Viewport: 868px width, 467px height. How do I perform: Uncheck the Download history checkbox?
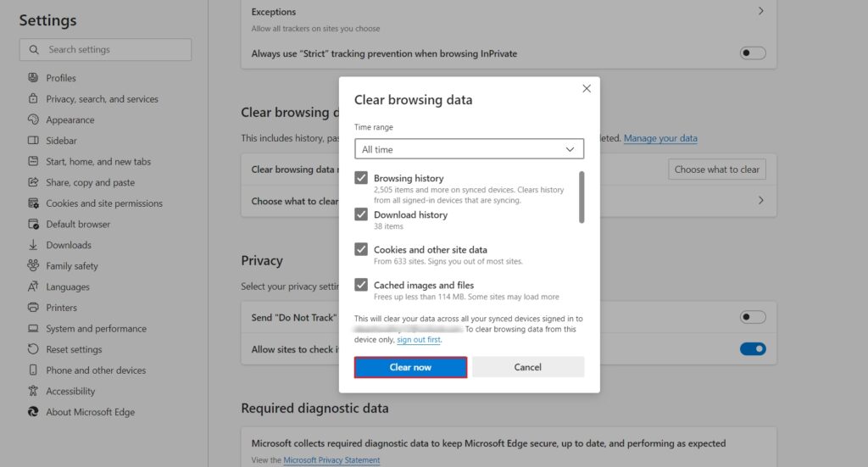(x=361, y=214)
